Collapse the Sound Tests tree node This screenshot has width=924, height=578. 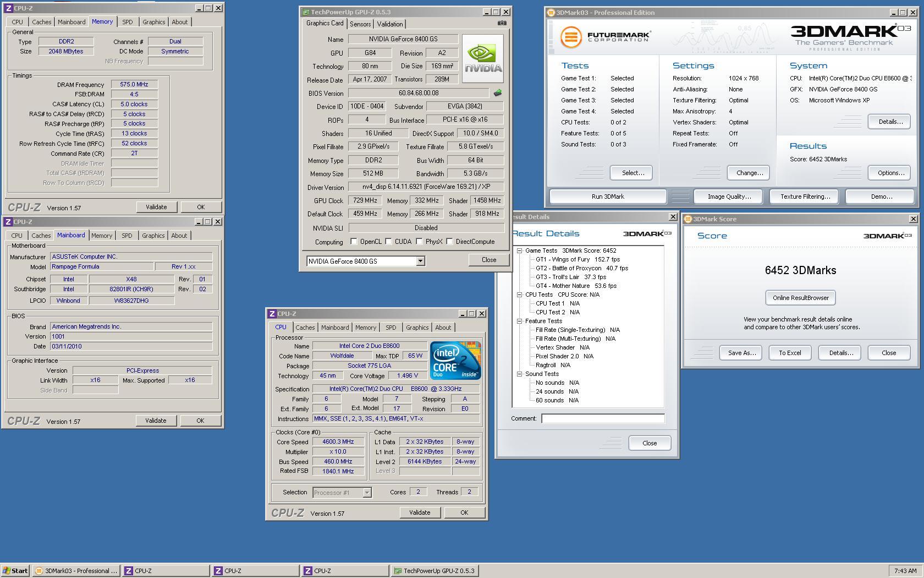click(519, 374)
